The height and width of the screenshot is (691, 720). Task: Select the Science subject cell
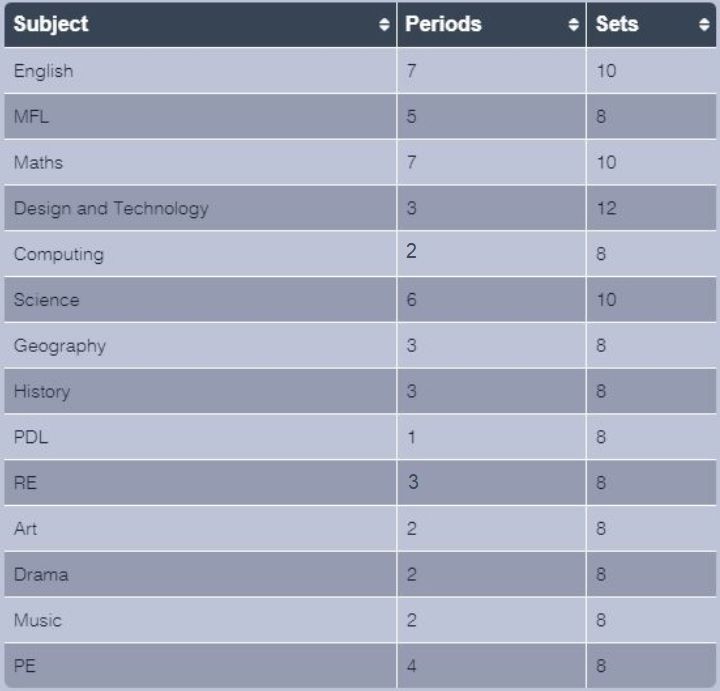46,300
